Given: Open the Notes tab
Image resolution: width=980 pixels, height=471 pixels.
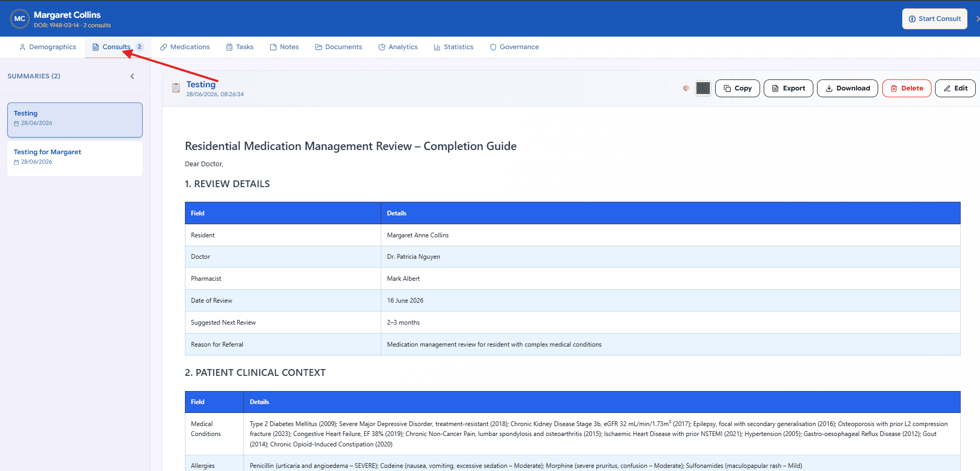Looking at the screenshot, I should [x=285, y=47].
